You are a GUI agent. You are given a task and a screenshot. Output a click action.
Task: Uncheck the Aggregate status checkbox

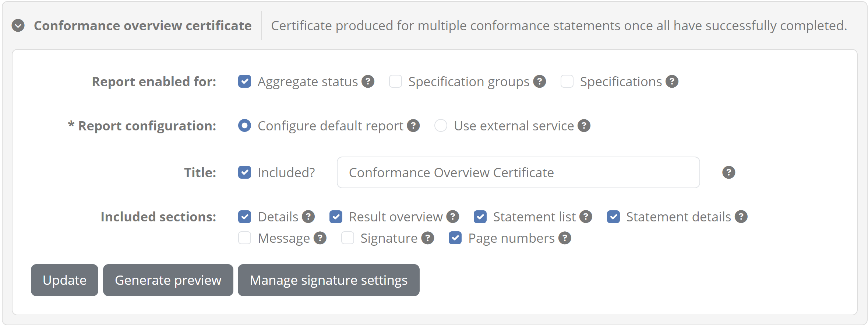click(245, 81)
